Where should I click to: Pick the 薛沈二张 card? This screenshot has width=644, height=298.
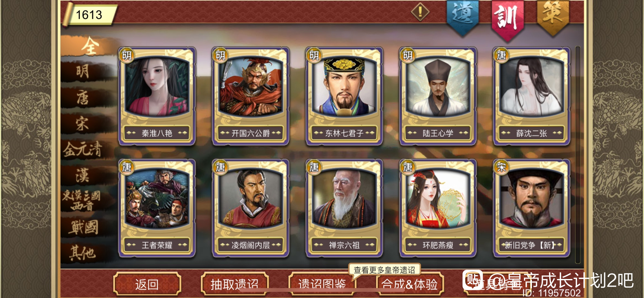pos(532,96)
